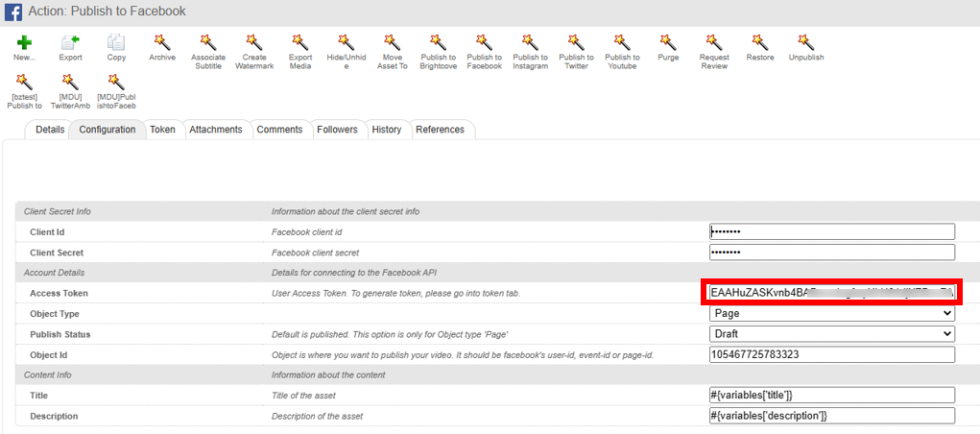This screenshot has width=980, height=434.
Task: Run the Archive action wand icon
Action: 162,42
